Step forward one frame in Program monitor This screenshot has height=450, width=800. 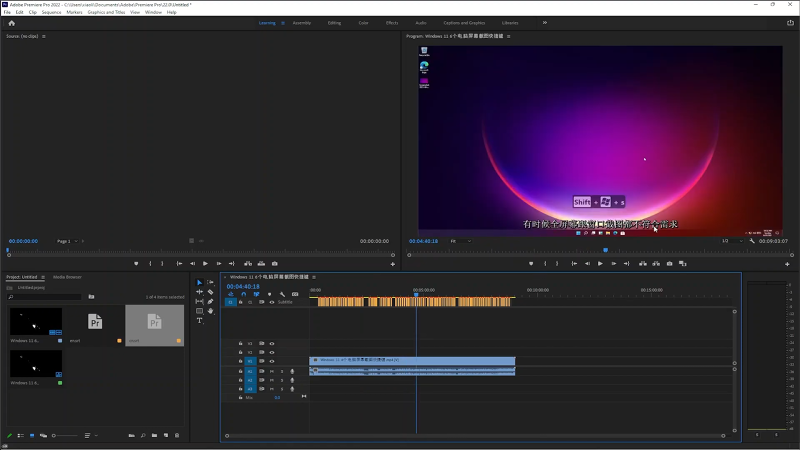[613, 264]
